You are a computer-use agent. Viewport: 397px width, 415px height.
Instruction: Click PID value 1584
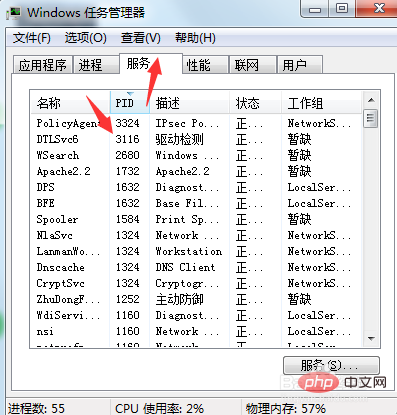pos(127,219)
